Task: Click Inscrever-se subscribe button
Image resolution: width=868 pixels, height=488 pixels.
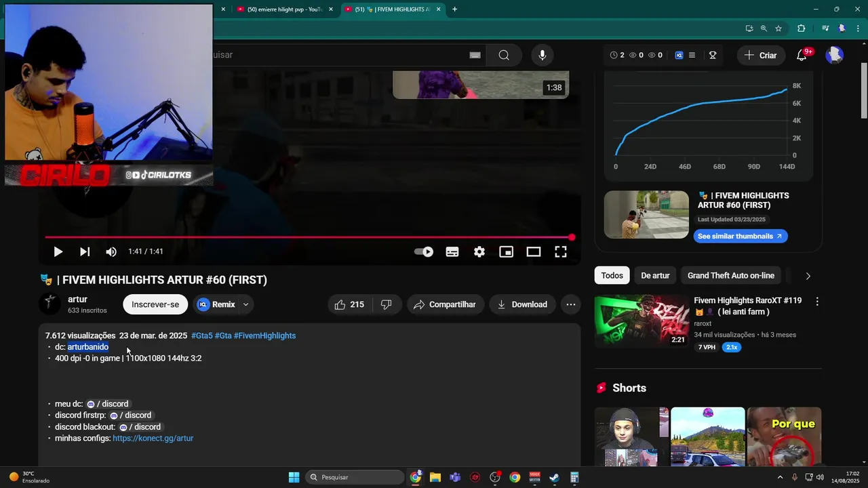Action: pyautogui.click(x=155, y=304)
